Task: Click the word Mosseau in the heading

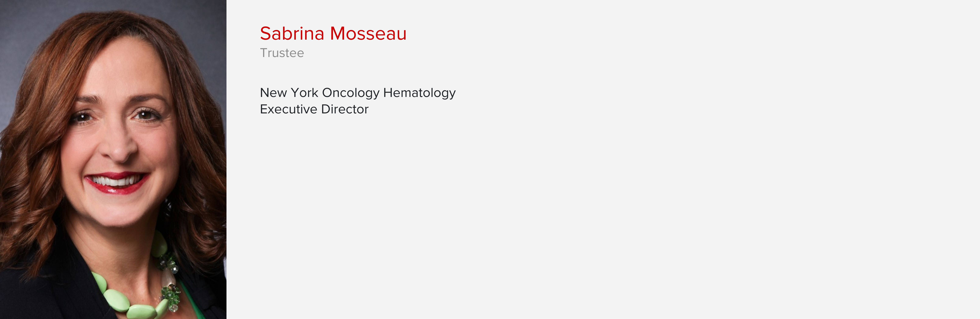Action: point(368,34)
